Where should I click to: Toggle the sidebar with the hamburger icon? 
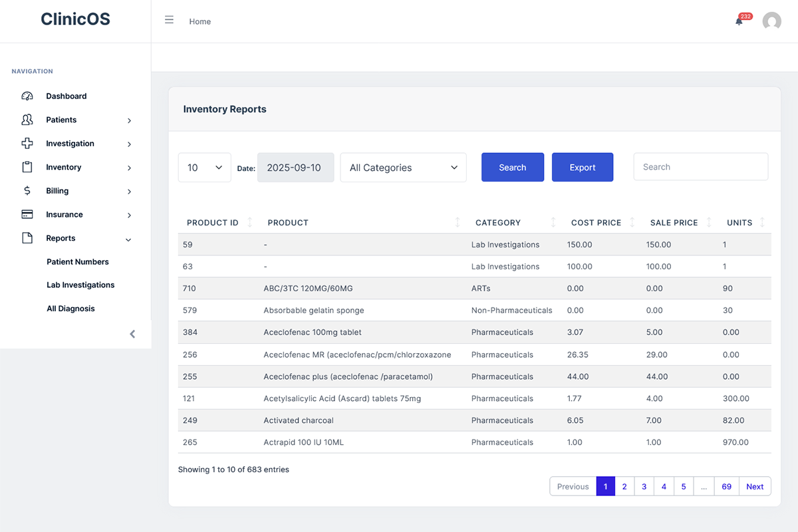(x=169, y=19)
